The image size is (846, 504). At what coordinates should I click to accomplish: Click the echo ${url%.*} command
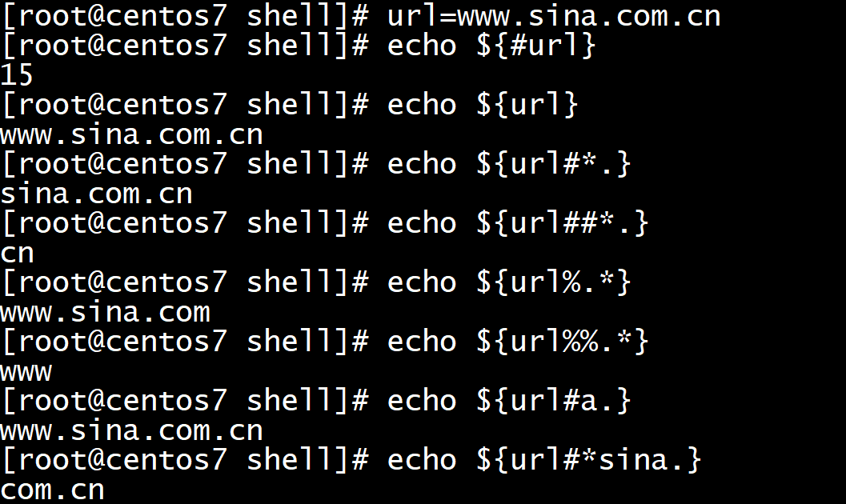click(509, 282)
